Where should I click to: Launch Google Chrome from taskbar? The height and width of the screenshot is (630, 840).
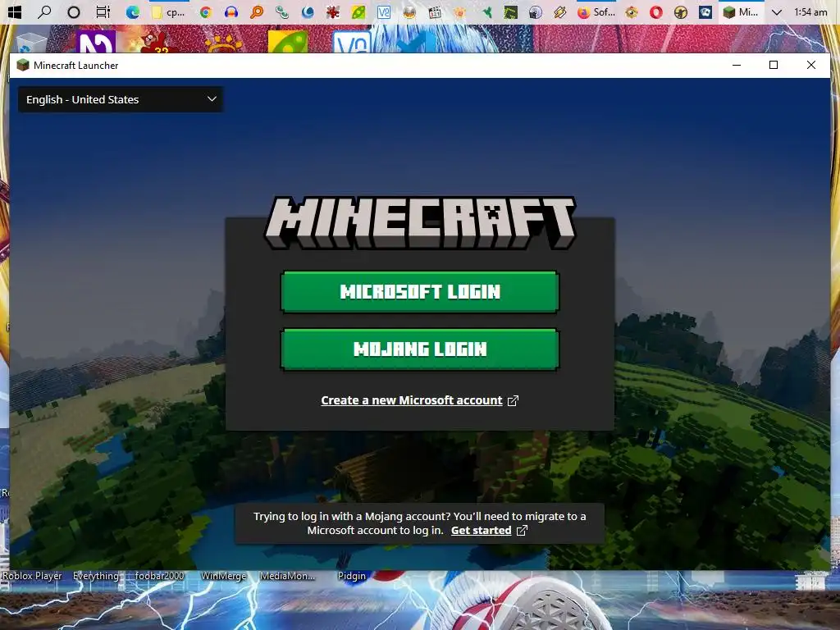coord(205,11)
